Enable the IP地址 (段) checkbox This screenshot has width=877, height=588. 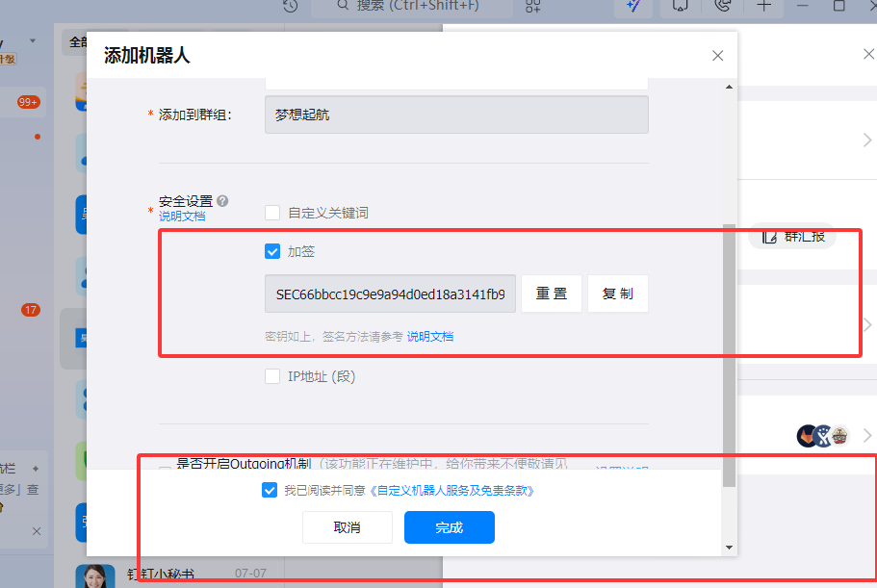click(x=272, y=376)
